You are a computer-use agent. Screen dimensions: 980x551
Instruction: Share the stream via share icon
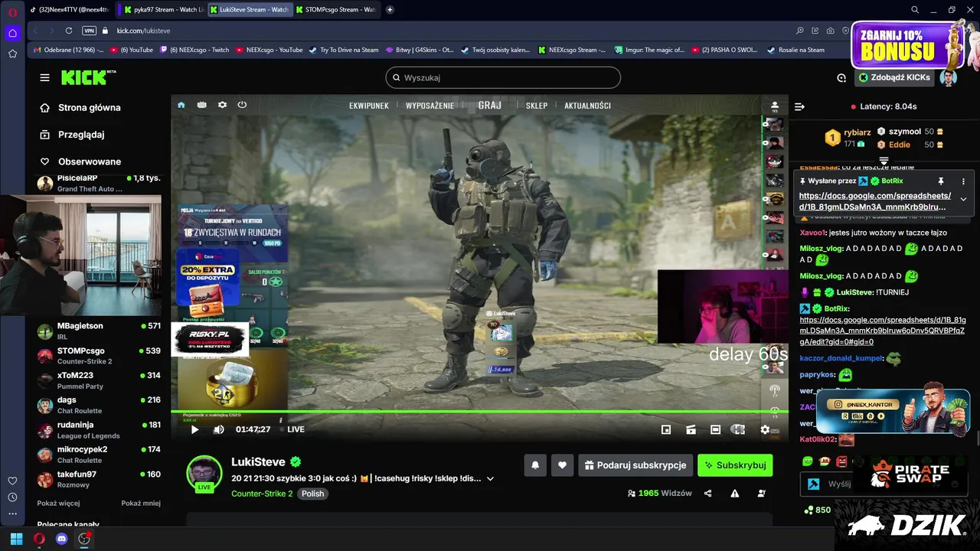[x=707, y=494]
